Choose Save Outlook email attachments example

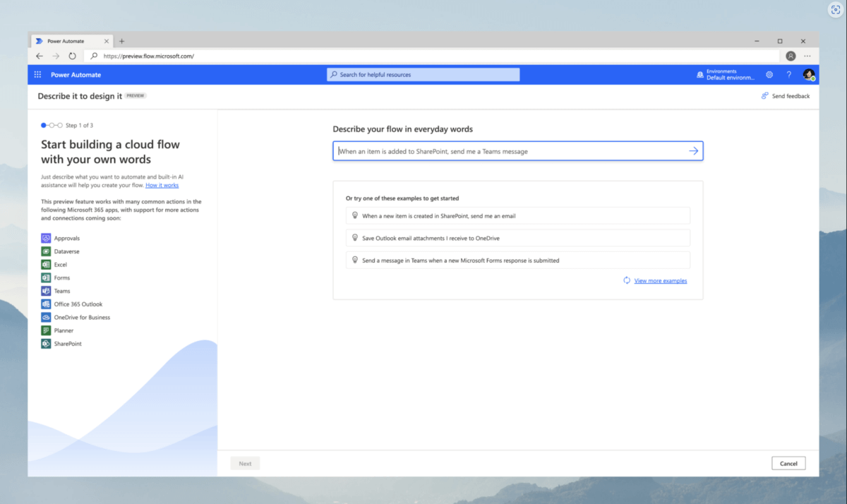coord(518,238)
